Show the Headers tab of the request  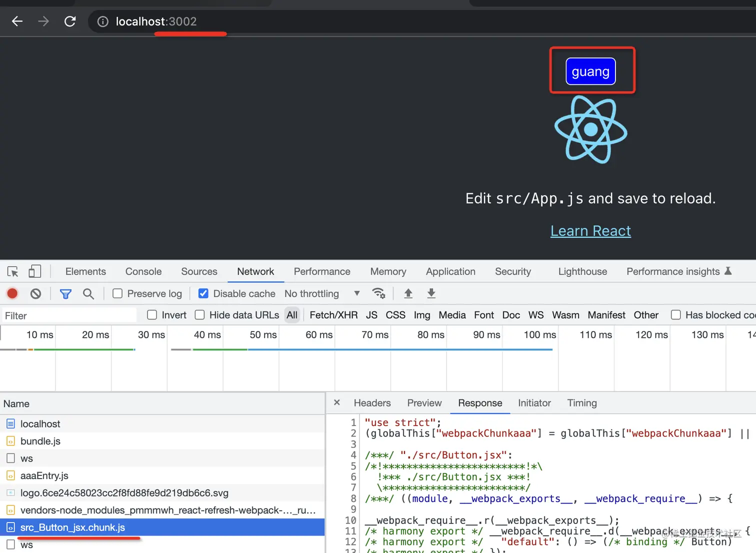coord(372,403)
